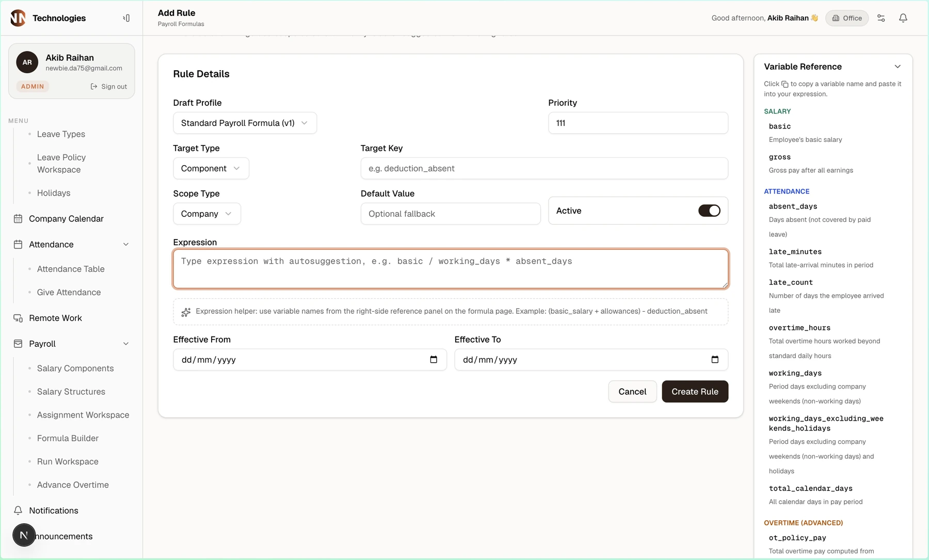Click the 'late_minutes' variable
The height and width of the screenshot is (560, 929).
pyautogui.click(x=795, y=252)
